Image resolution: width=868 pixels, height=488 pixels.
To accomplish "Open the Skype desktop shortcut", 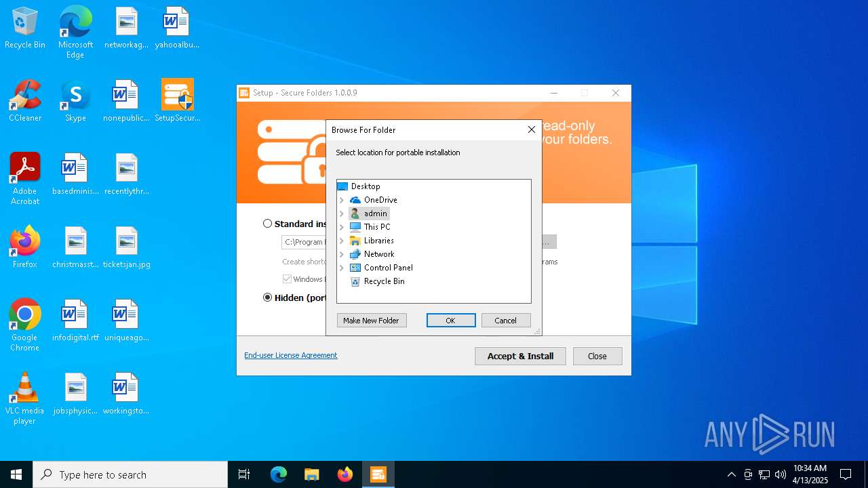I will pos(75,102).
